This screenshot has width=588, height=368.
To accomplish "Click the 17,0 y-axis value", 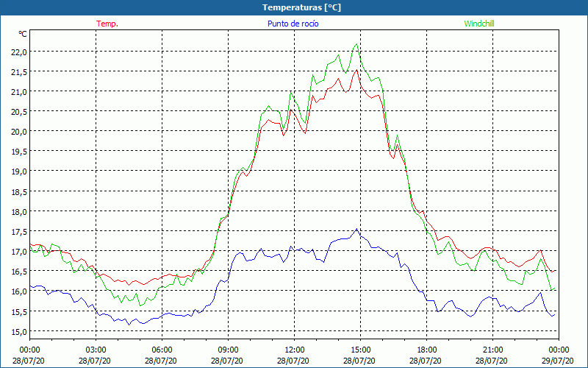I will click(20, 251).
